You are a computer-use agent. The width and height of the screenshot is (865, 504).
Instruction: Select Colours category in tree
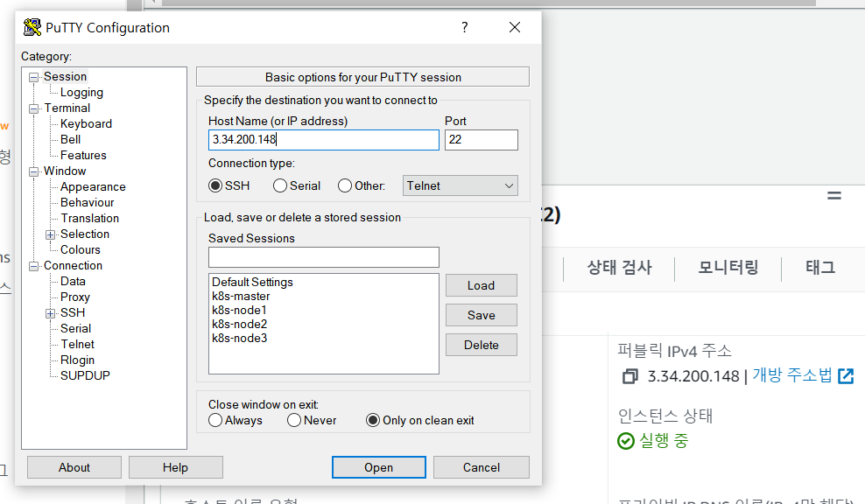(80, 249)
